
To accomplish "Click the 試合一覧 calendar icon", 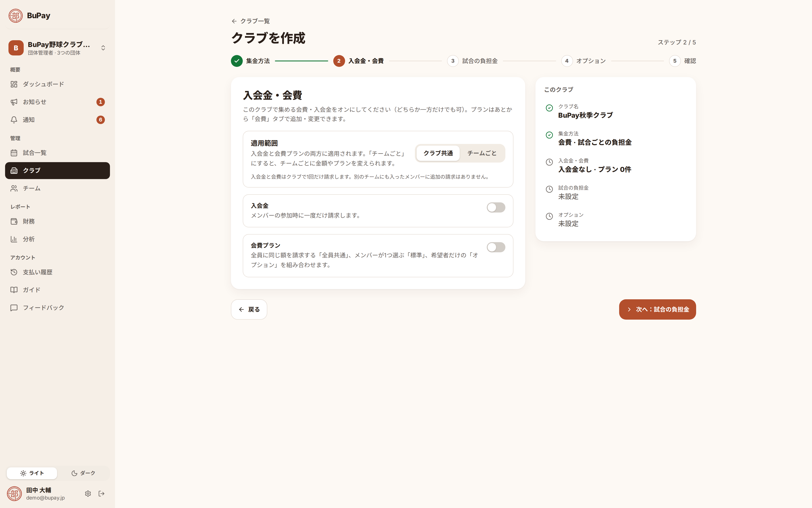I will (14, 153).
